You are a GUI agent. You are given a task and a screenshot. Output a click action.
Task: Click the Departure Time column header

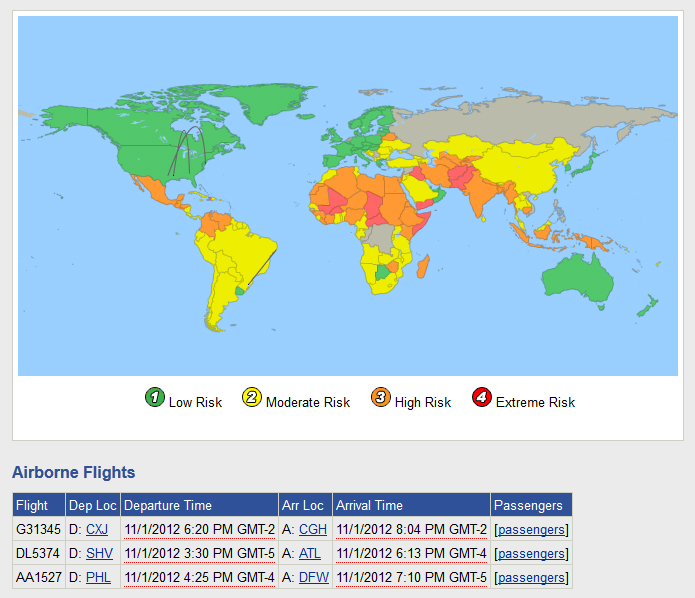point(168,505)
